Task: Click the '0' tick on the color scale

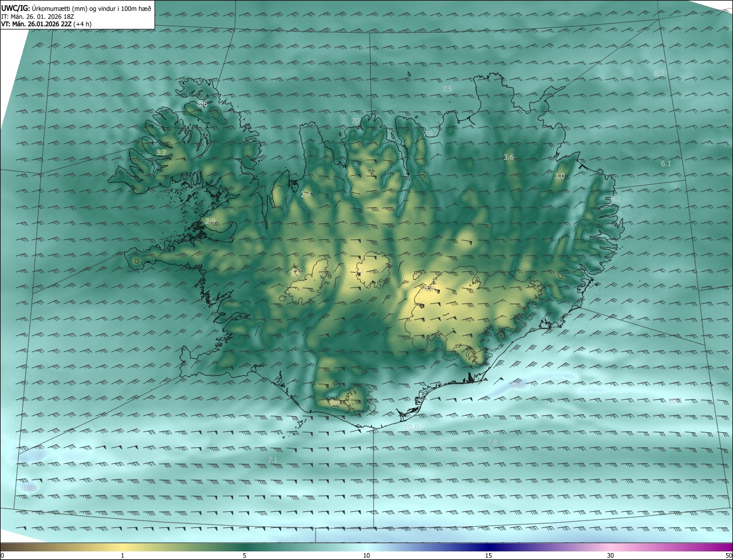Action: [x=2, y=555]
